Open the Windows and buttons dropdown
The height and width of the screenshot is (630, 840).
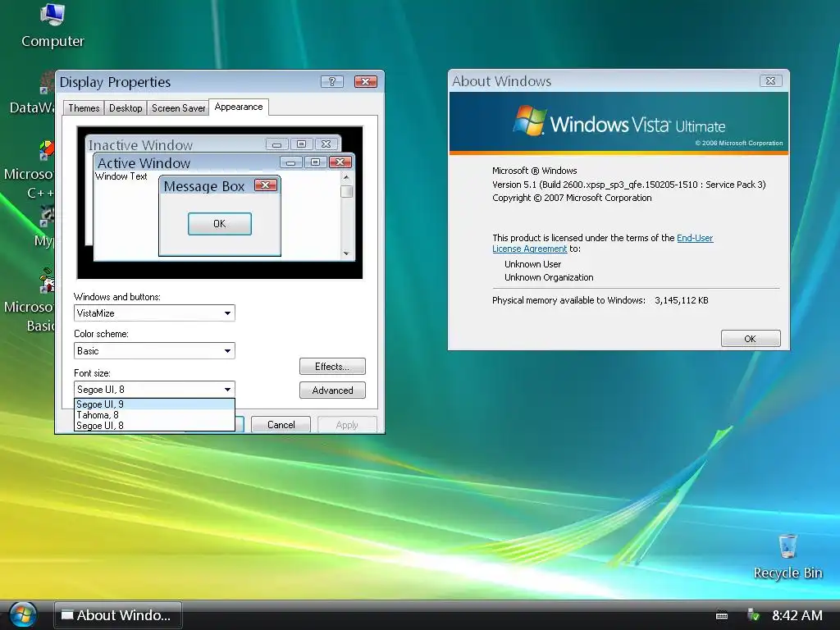click(154, 313)
